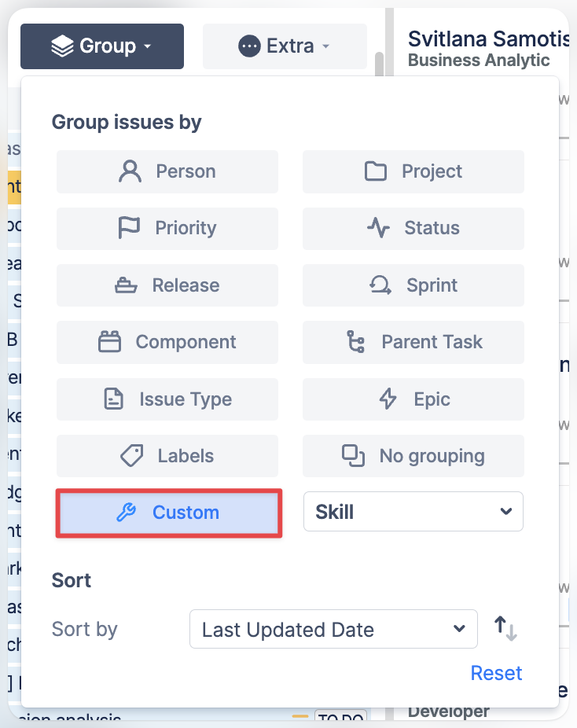
Task: Group issues by Component
Action: coord(167,342)
